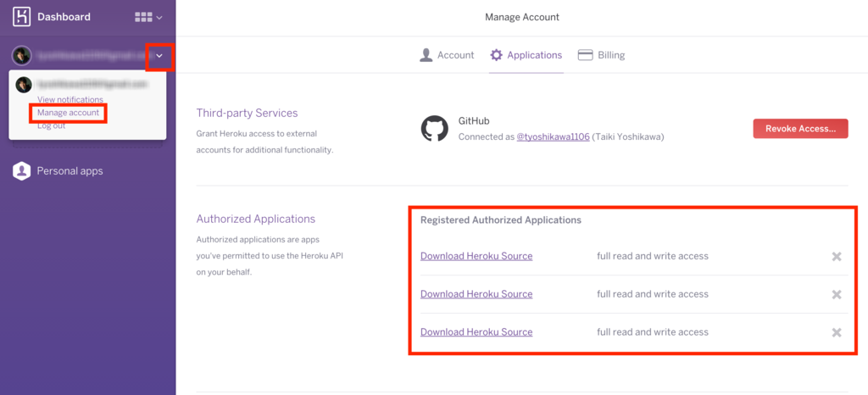Click the Manage Account page title
The height and width of the screenshot is (395, 868).
point(522,17)
